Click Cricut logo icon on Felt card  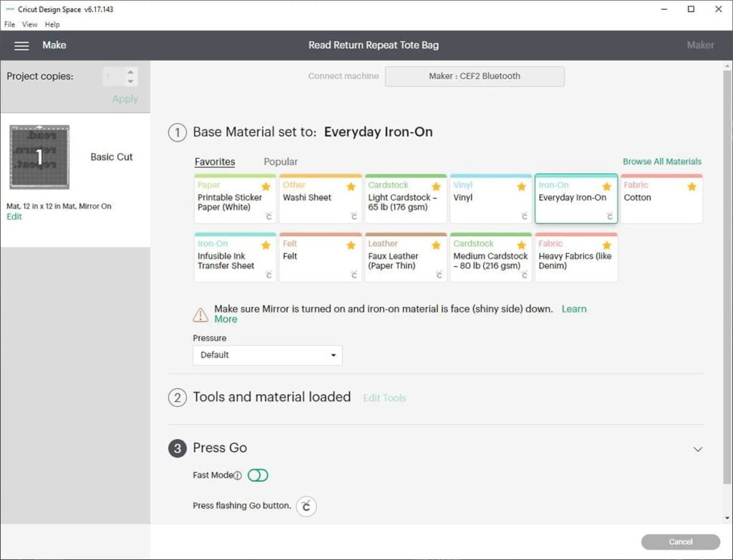click(354, 275)
